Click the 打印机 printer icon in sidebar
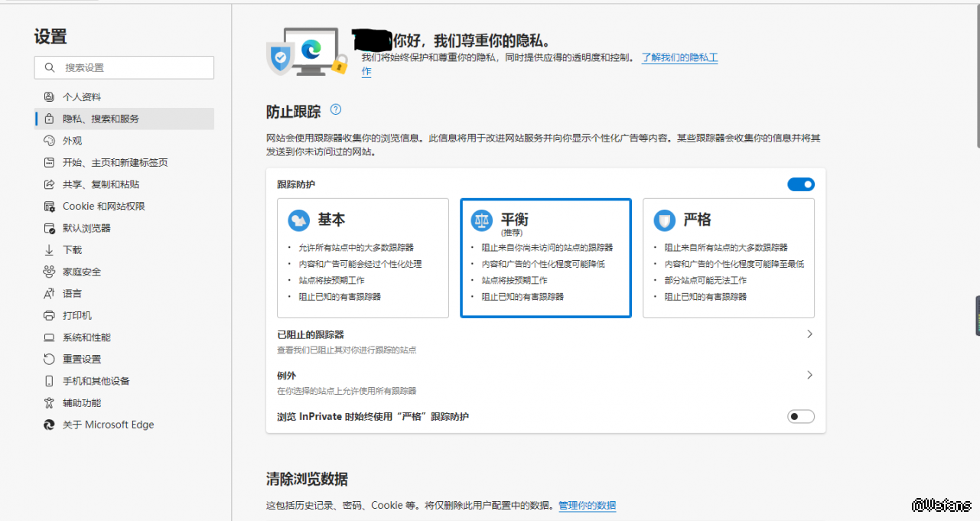Image resolution: width=980 pixels, height=521 pixels. pyautogui.click(x=49, y=316)
